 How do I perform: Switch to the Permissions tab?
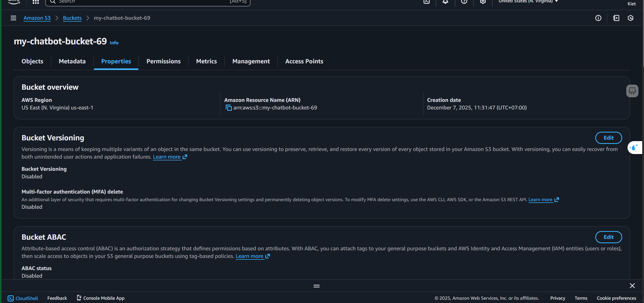pos(163,61)
